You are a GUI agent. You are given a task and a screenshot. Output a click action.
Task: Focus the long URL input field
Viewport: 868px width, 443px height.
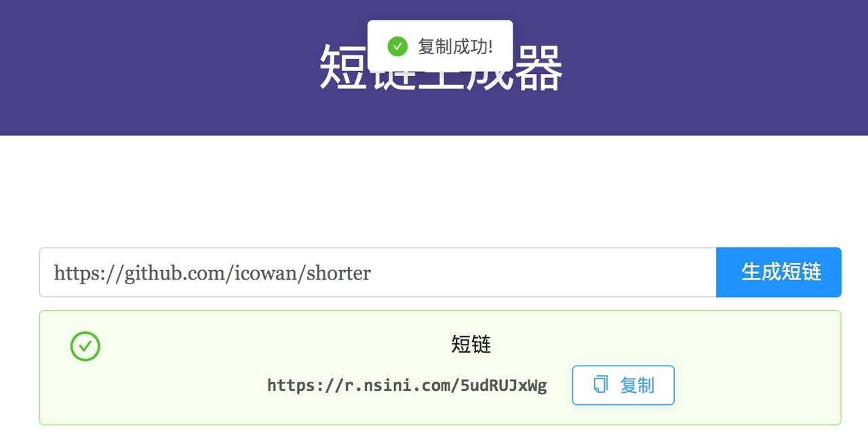tap(378, 272)
